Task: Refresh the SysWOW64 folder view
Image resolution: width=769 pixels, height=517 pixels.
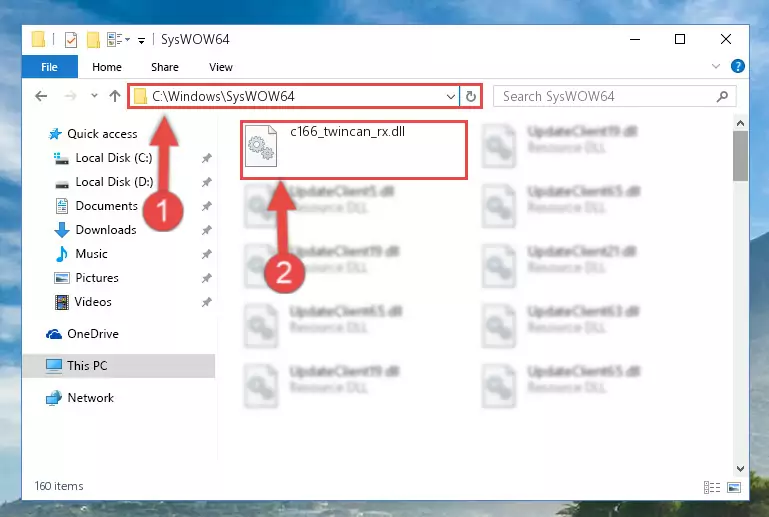Action: (470, 97)
